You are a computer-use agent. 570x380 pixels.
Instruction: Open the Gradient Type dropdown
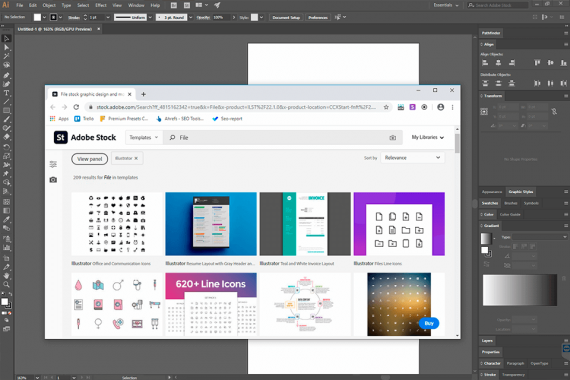(539, 237)
